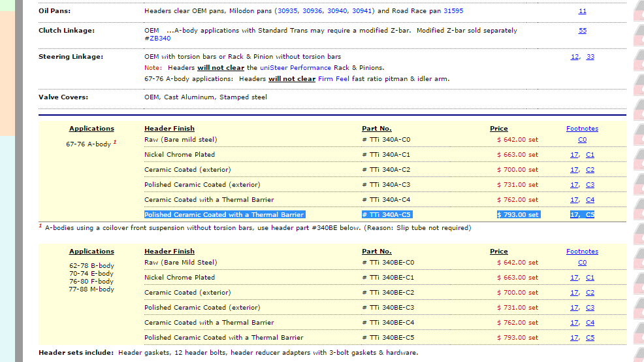Open C1 footnote for TTi 340BE-C1
The width and height of the screenshot is (644, 362).
coord(590,278)
